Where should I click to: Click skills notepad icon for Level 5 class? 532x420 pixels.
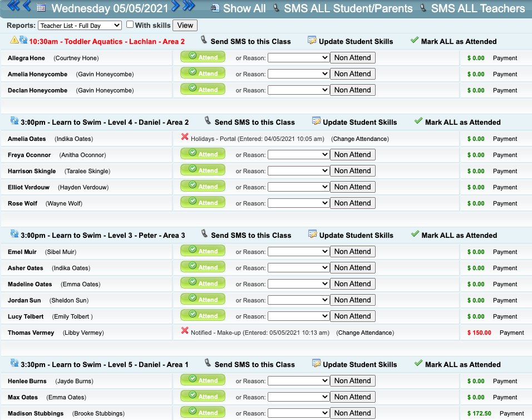[316, 363]
